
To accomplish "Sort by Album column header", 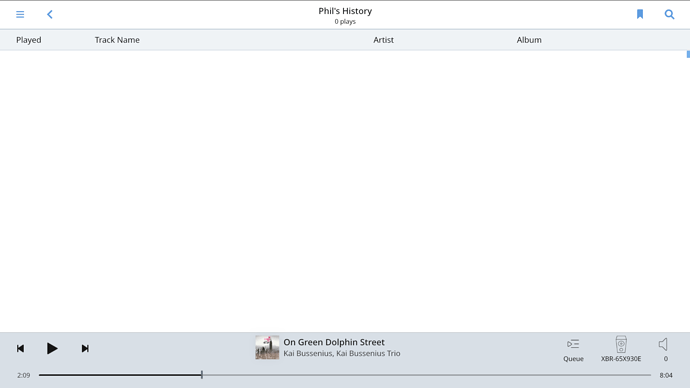I will coord(529,40).
